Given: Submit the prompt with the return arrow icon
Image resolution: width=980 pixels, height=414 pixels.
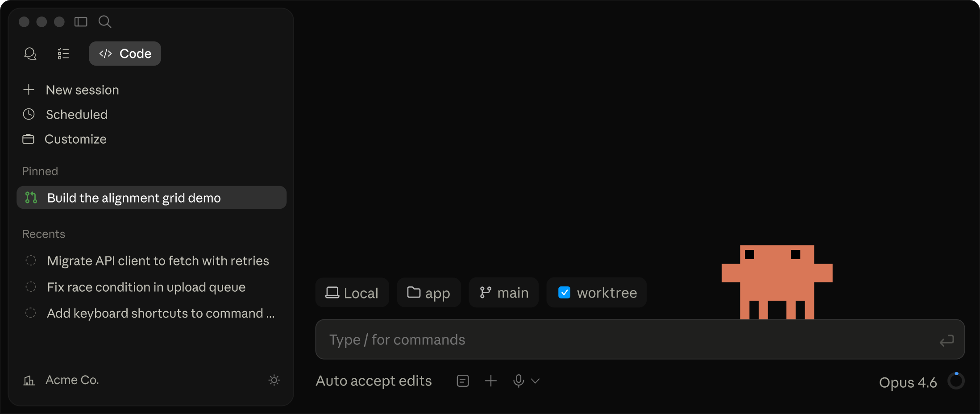Looking at the screenshot, I should pyautogui.click(x=947, y=340).
